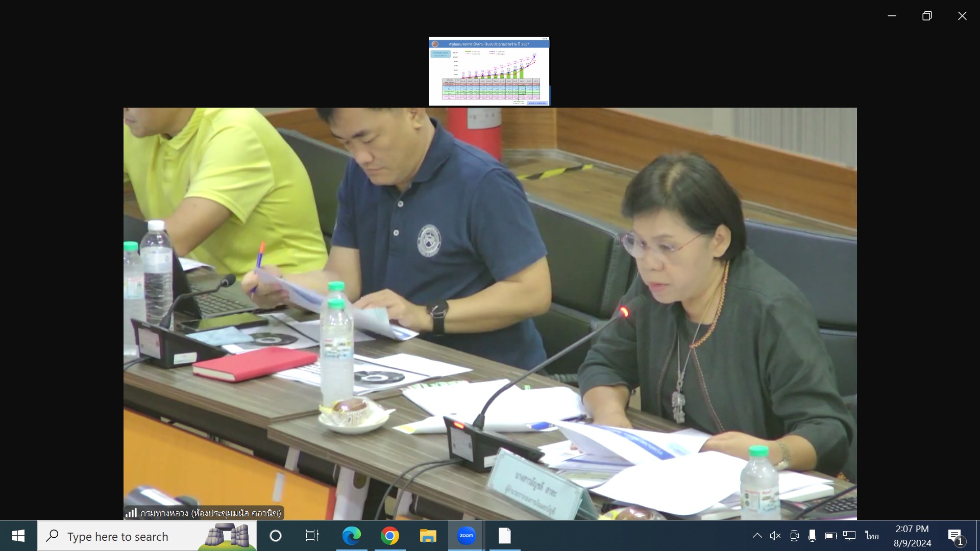Switch the ไทย input language indicator
The image size is (980, 551).
(872, 536)
